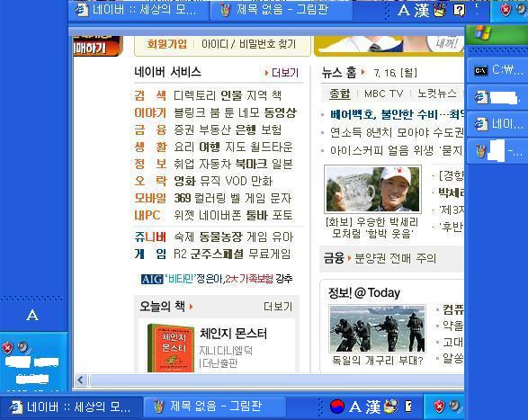Click the 'A' input mode icon in bottom taskbar
Image resolution: width=528 pixels, height=420 pixels.
[x=355, y=407]
